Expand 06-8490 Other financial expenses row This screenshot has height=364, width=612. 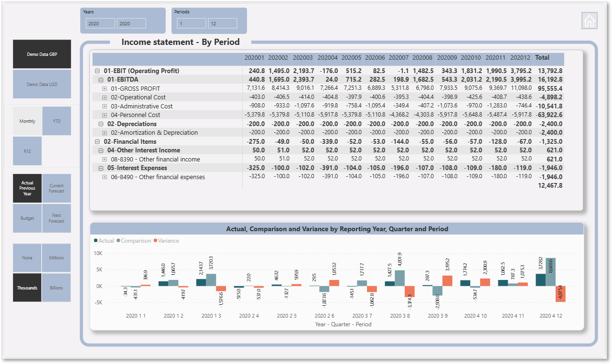(105, 177)
